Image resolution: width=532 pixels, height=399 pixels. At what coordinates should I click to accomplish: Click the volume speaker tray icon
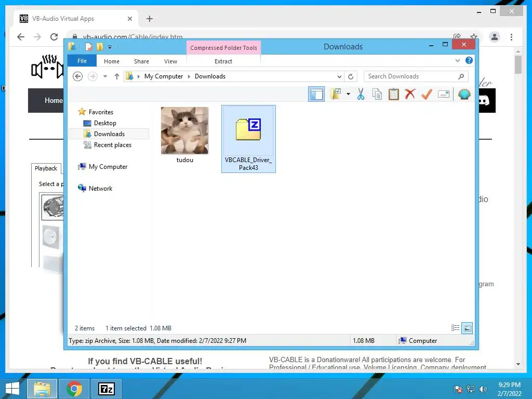pyautogui.click(x=483, y=389)
